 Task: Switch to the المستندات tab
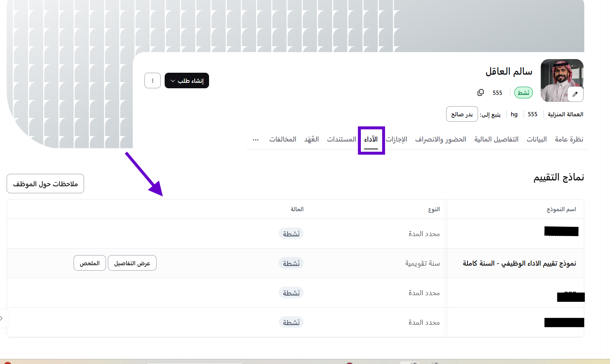click(x=341, y=139)
